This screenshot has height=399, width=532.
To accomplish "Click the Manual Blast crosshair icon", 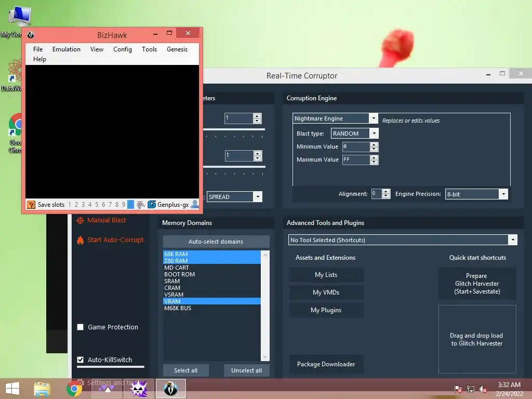I will tap(80, 220).
